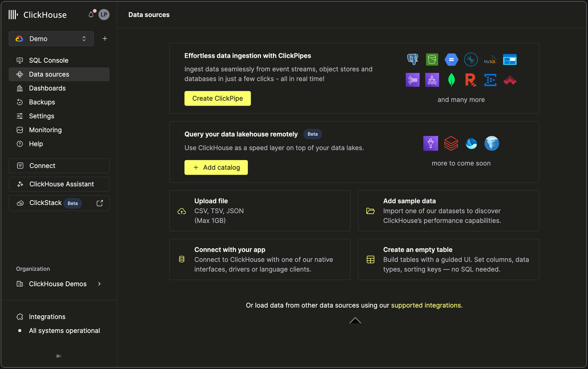
Task: Click the blue Google Cloud Storage hexagon icon
Action: click(451, 59)
